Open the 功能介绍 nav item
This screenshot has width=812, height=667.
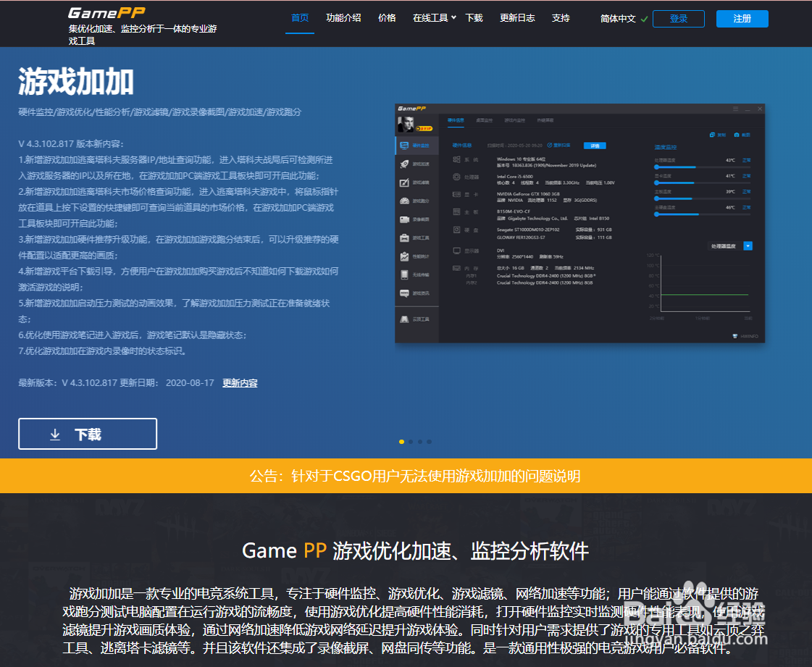pyautogui.click(x=343, y=18)
